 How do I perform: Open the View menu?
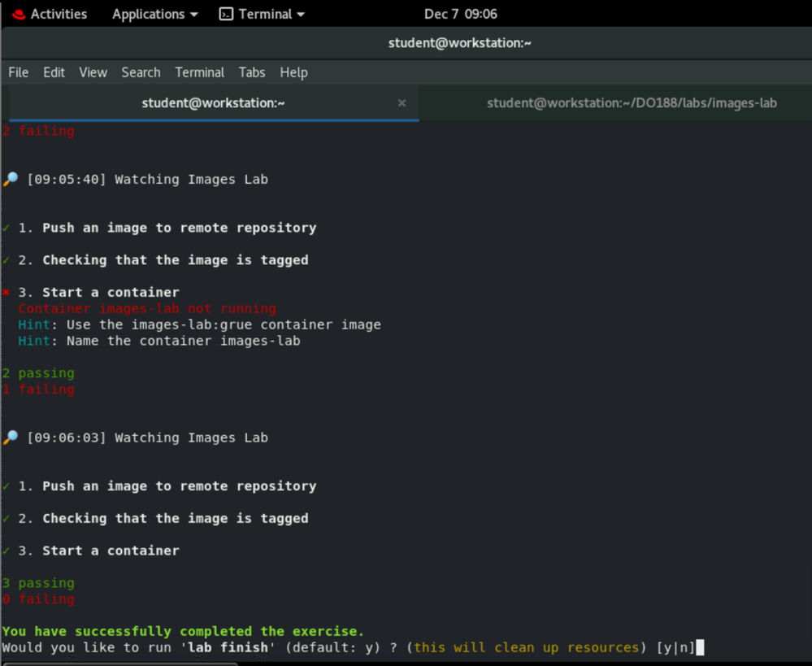(93, 72)
